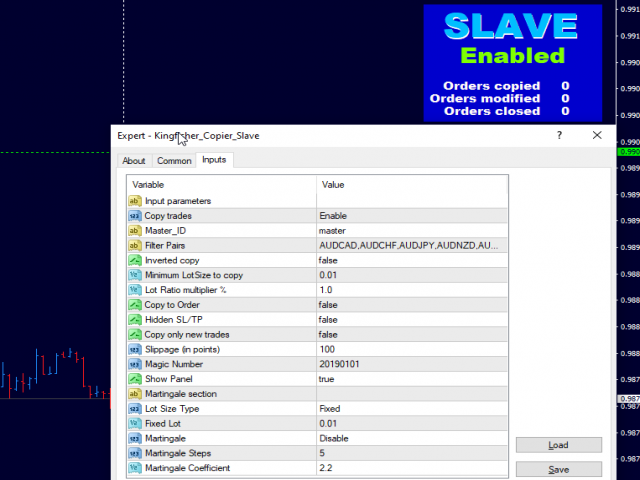Click the icon beside Lot Ratio multiplier

pyautogui.click(x=135, y=290)
